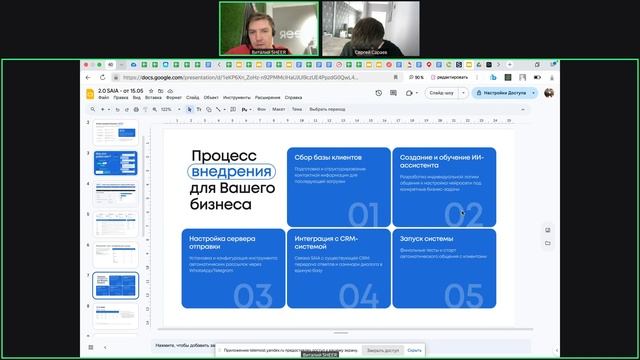Click the внедрения highlighted word
The width and height of the screenshot is (640, 360).
coord(231,172)
